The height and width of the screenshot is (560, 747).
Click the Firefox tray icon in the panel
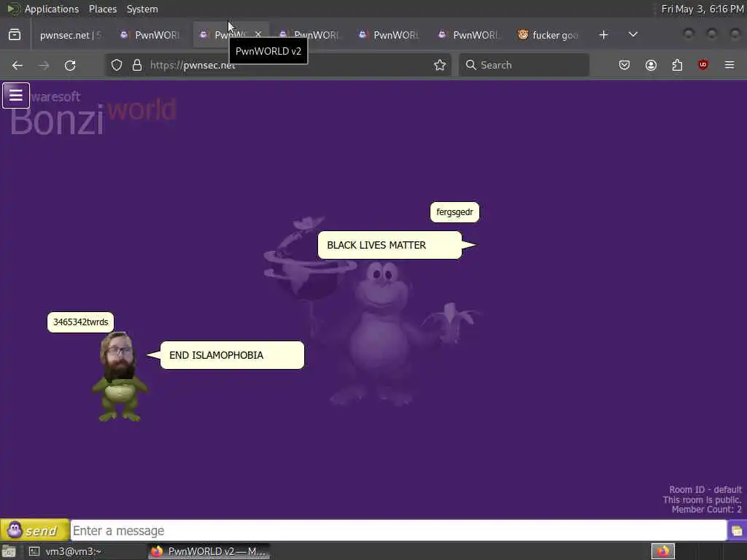[662, 551]
